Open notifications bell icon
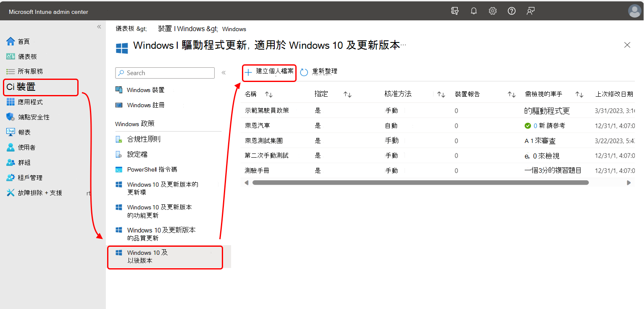The width and height of the screenshot is (644, 309). pyautogui.click(x=474, y=11)
